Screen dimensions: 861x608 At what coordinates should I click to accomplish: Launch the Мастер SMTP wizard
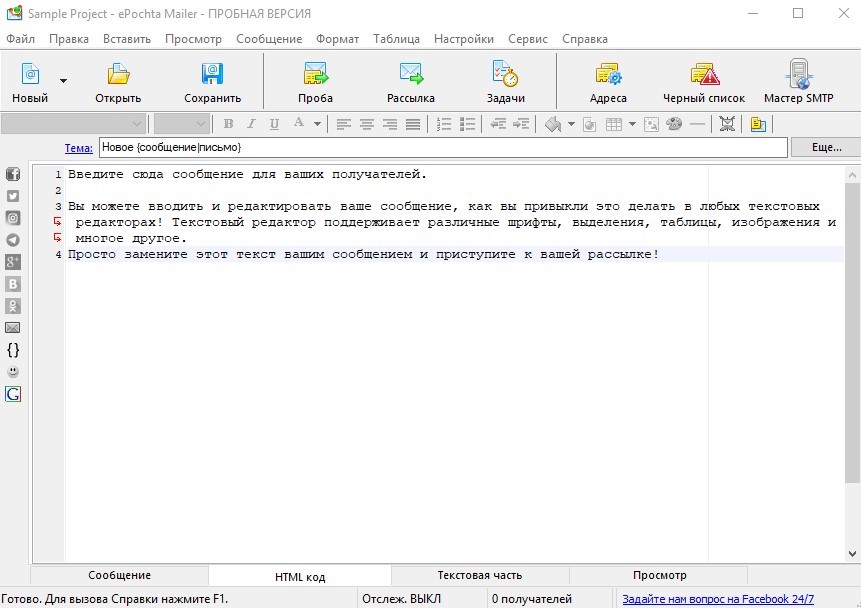[x=798, y=81]
